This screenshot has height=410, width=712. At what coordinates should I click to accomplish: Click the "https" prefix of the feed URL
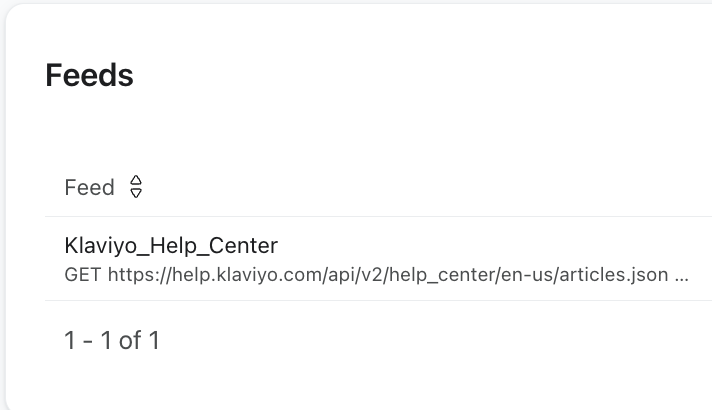[x=128, y=274]
